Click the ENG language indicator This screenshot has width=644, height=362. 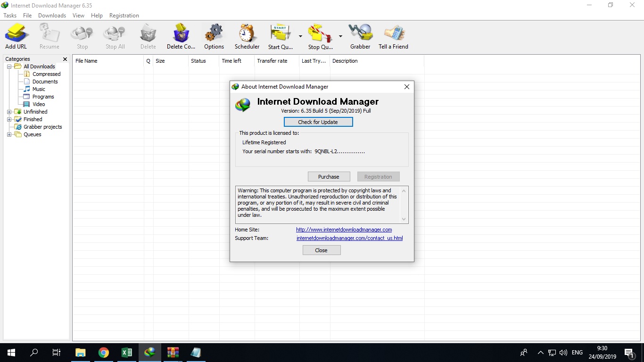tap(577, 353)
